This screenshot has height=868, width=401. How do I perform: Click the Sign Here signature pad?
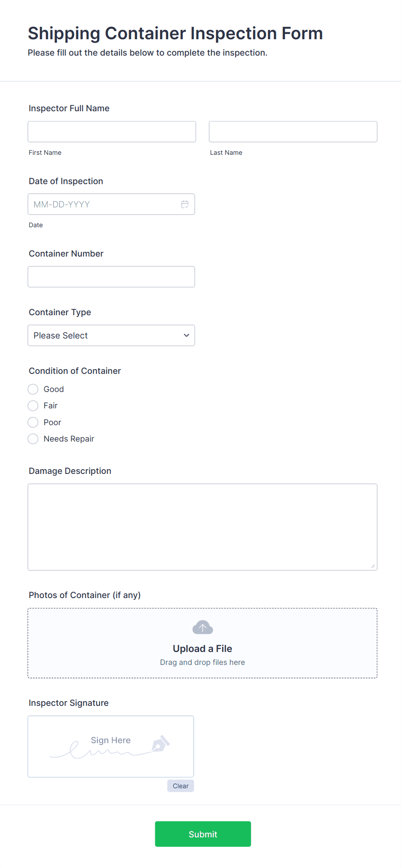(x=110, y=746)
